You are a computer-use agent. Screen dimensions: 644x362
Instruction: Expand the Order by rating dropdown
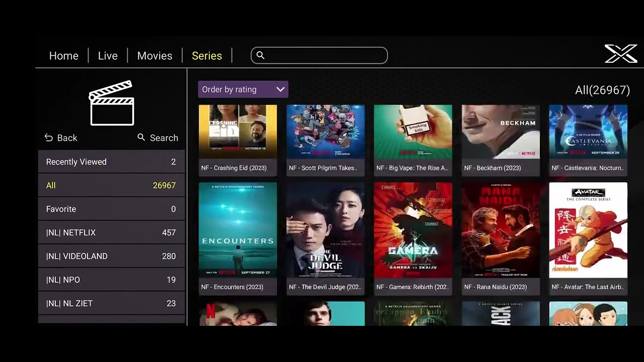click(243, 89)
